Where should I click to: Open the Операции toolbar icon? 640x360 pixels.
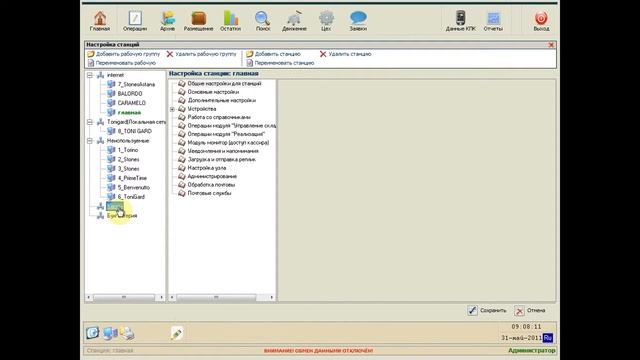point(135,21)
